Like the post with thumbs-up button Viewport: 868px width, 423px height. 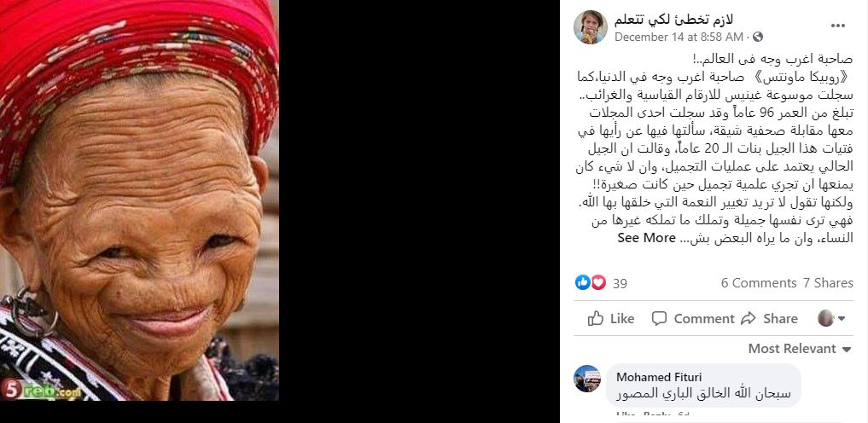click(x=610, y=318)
